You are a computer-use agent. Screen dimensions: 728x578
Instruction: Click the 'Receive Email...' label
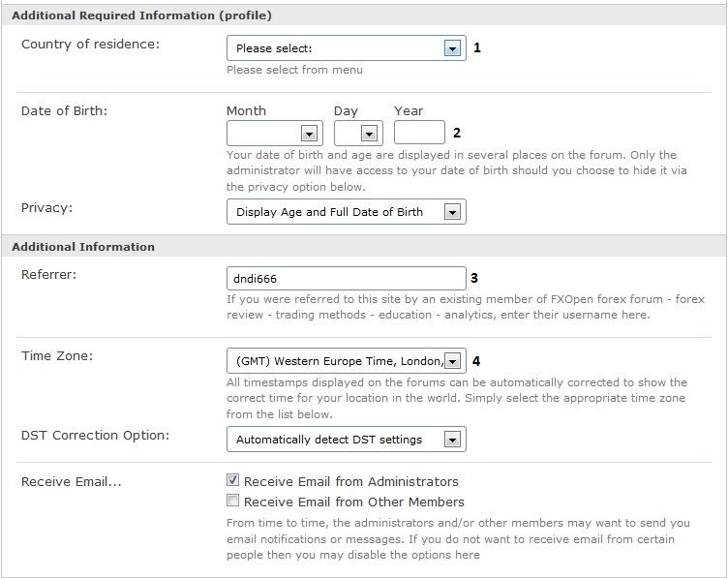pyautogui.click(x=72, y=482)
